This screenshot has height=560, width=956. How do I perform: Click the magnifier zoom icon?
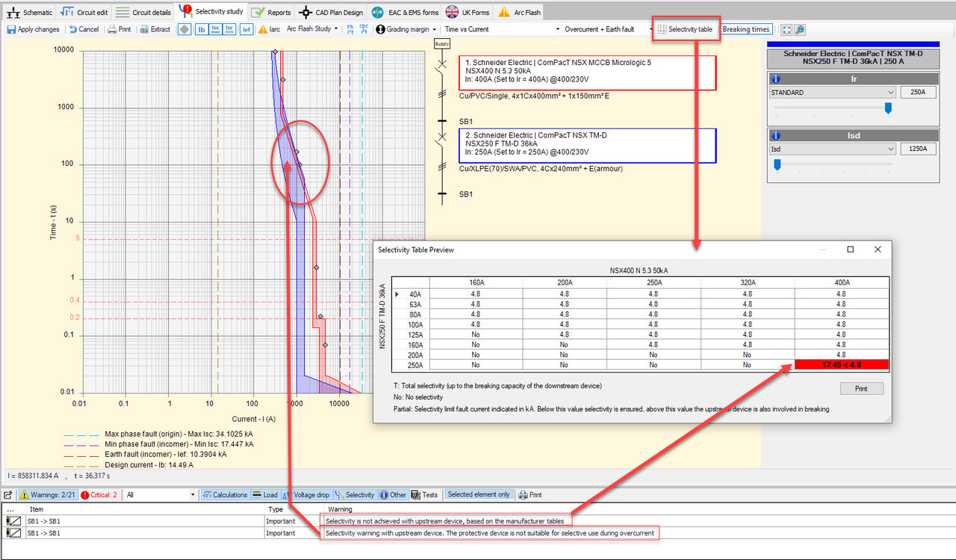point(799,29)
